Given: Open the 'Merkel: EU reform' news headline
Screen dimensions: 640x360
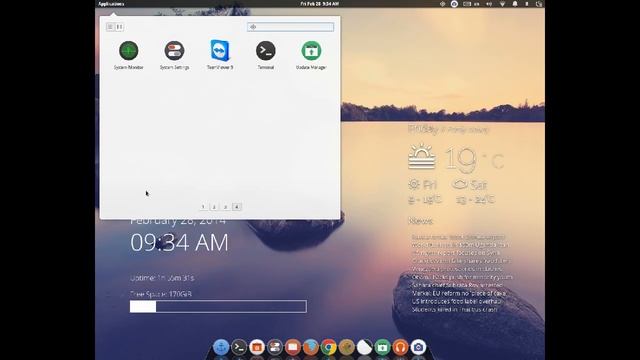Looking at the screenshot, I should coord(458,293).
